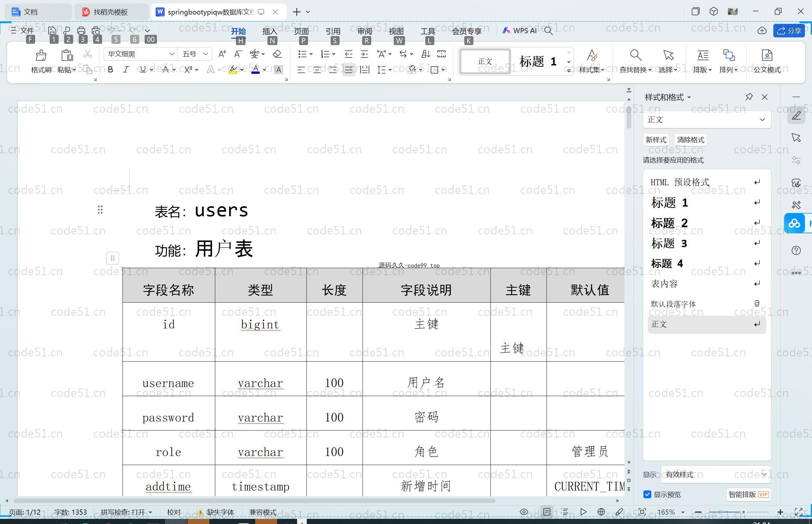Viewport: 812px width, 524px height.
Task: Click the web layout globe icon in status bar
Action: click(601, 512)
